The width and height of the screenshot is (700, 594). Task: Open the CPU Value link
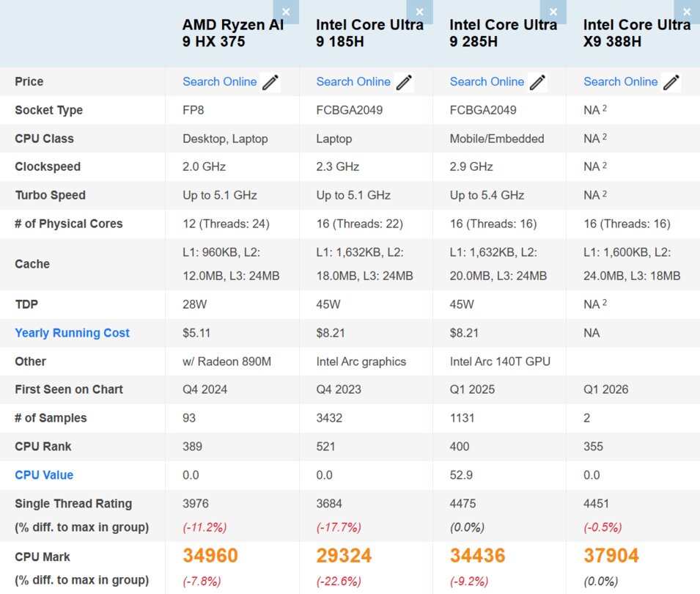click(44, 475)
